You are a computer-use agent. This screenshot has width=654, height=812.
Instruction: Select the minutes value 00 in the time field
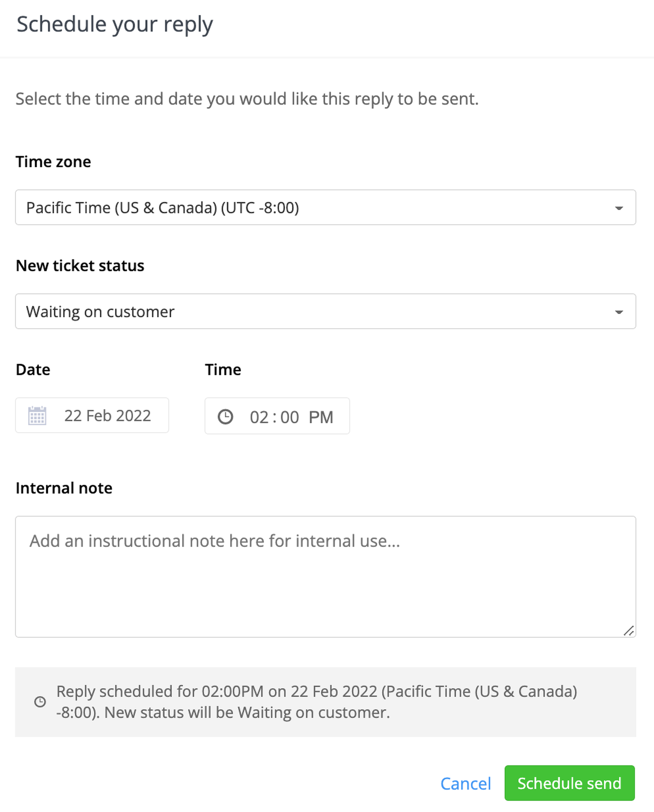point(289,417)
